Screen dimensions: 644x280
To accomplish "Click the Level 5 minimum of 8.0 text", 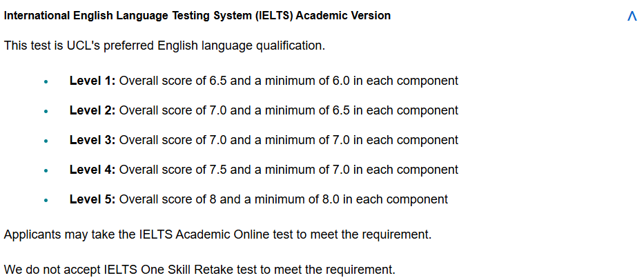I will pyautogui.click(x=297, y=199).
